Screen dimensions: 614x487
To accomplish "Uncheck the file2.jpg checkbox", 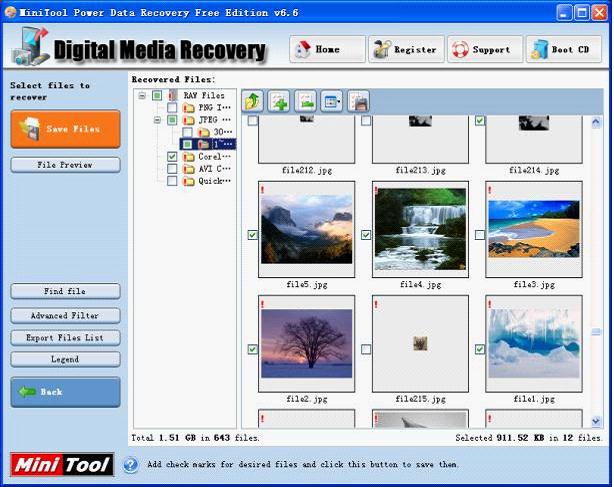I will 253,349.
